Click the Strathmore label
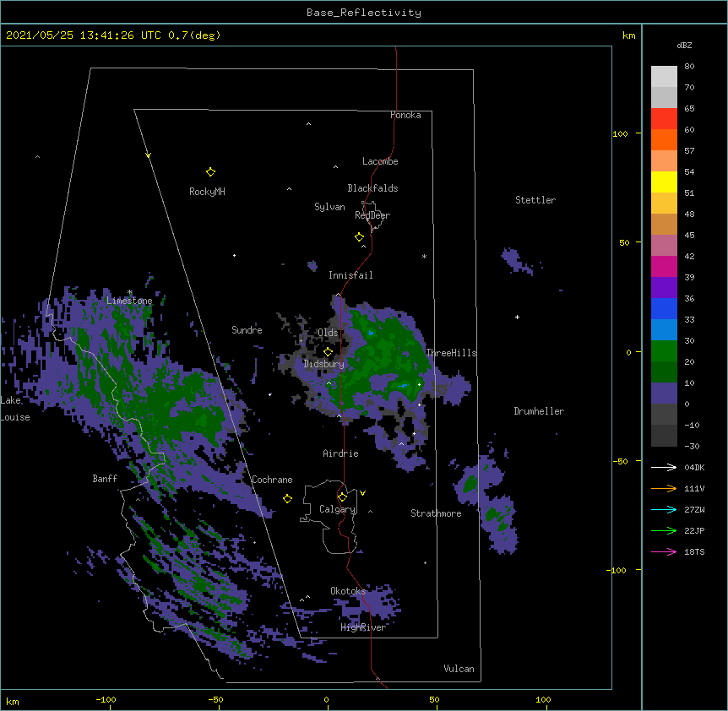This screenshot has height=711, width=728. (436, 513)
